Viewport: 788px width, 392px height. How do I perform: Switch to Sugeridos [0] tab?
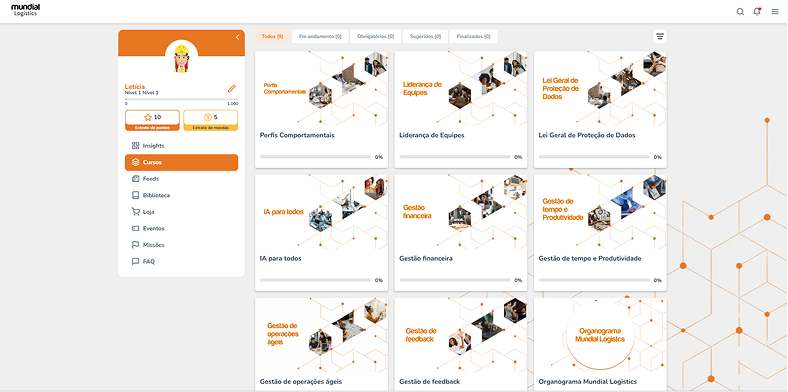(x=425, y=36)
